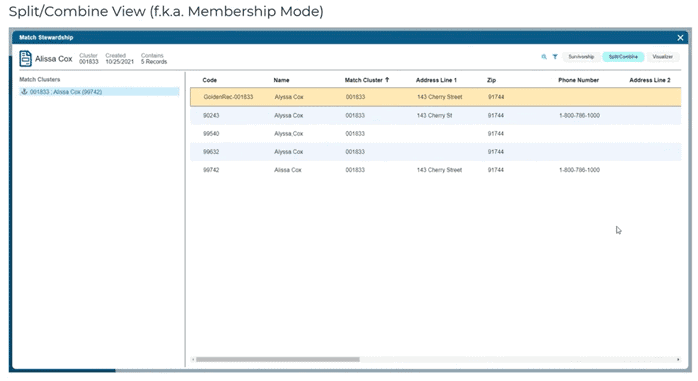
Task: Click match cluster 001833 in row 99632
Action: [x=355, y=152]
